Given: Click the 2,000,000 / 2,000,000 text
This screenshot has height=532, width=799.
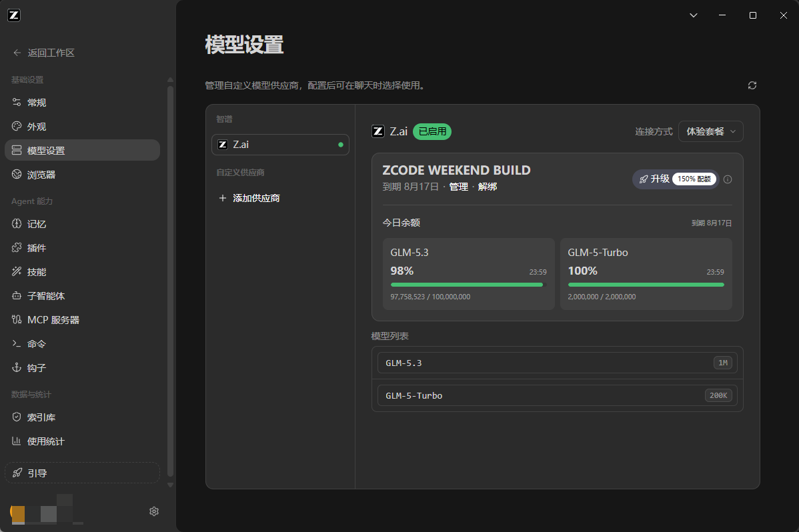Looking at the screenshot, I should (x=602, y=297).
